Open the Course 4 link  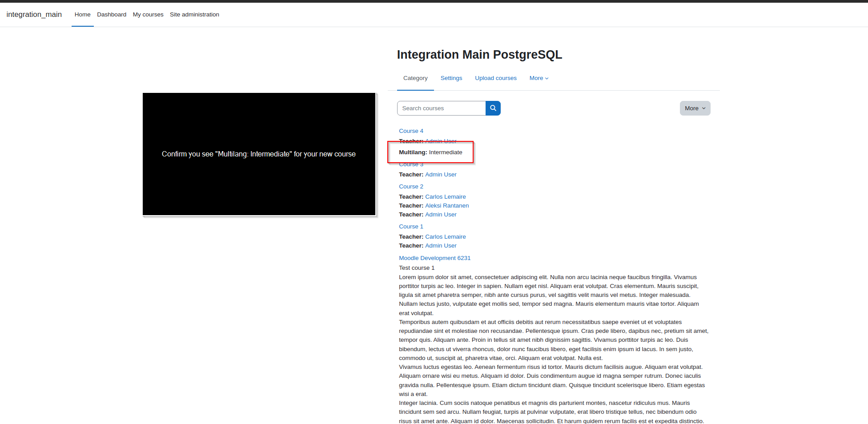pyautogui.click(x=411, y=131)
